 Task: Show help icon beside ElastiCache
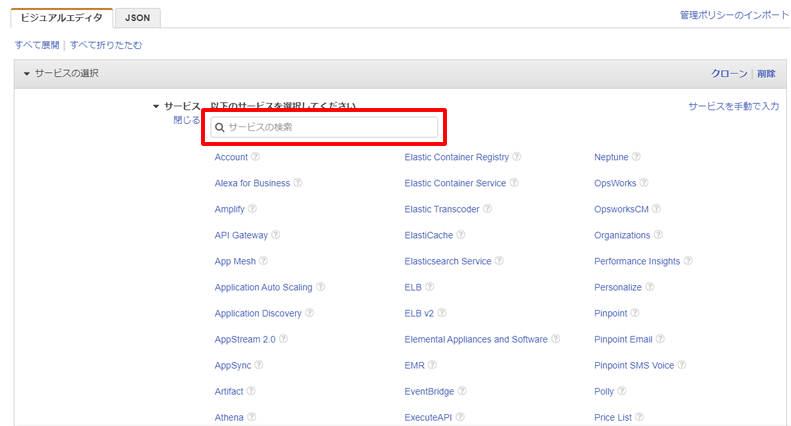[x=461, y=235]
